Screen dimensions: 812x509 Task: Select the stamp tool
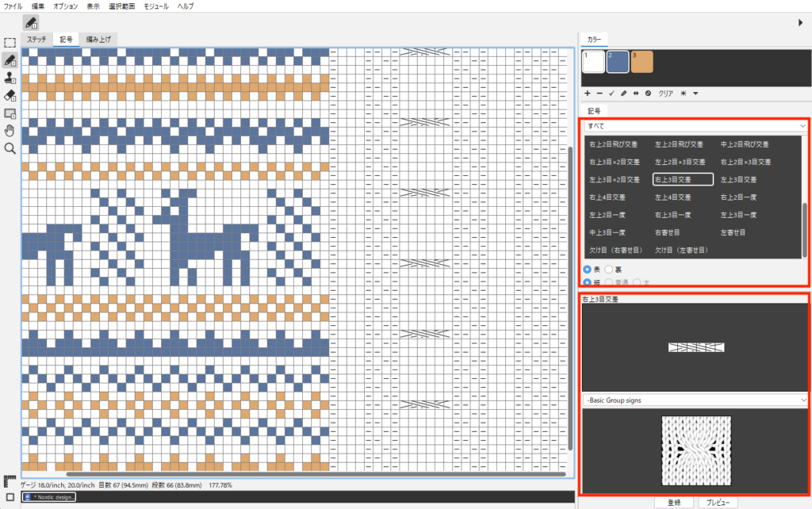coord(10,78)
